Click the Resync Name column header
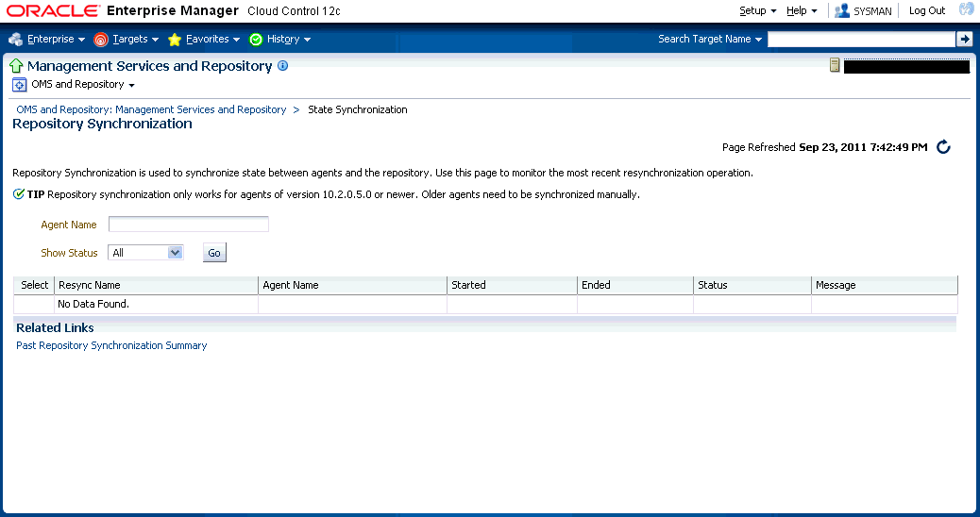The height and width of the screenshot is (517, 980). coord(156,285)
